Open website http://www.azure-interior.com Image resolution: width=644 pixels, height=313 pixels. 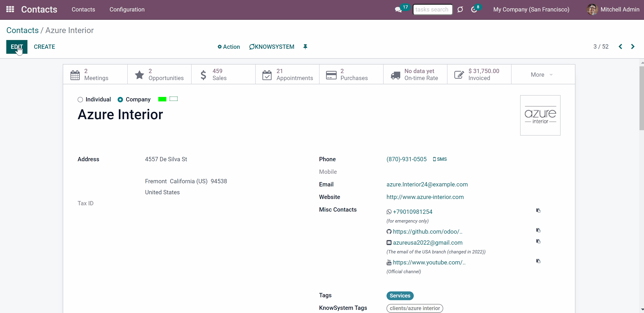point(425,197)
